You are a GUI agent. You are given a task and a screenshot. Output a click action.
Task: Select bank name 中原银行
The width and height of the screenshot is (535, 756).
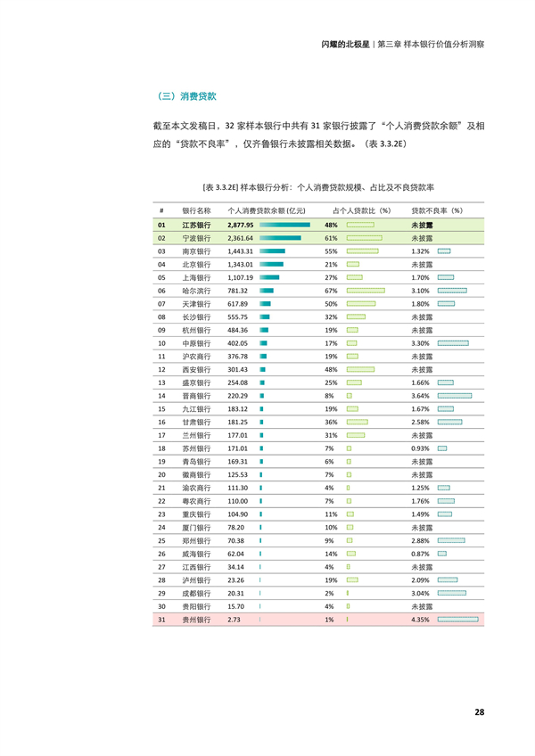coord(196,343)
